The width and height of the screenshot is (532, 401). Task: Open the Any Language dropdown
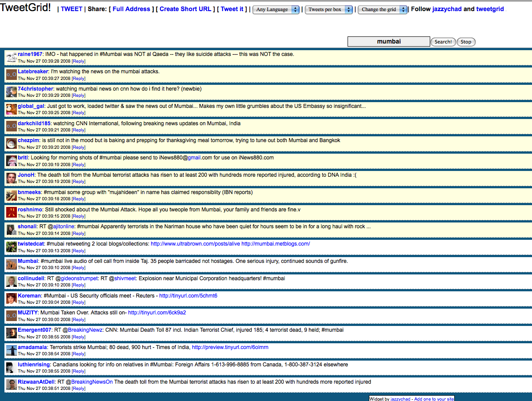click(276, 9)
